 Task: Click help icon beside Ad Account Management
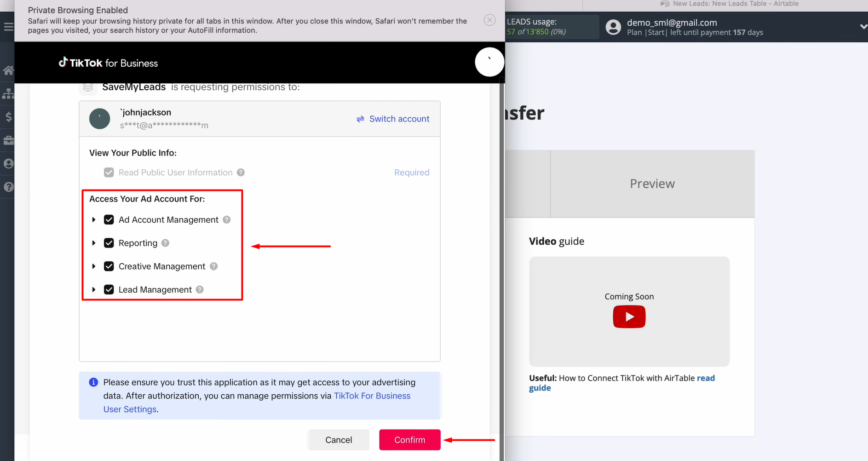click(227, 220)
